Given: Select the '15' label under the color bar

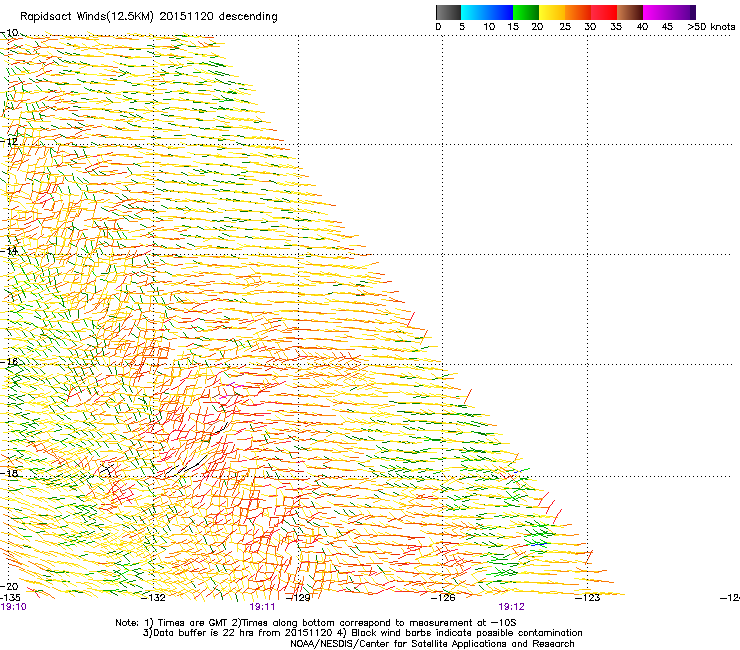Looking at the screenshot, I should coord(513,27).
